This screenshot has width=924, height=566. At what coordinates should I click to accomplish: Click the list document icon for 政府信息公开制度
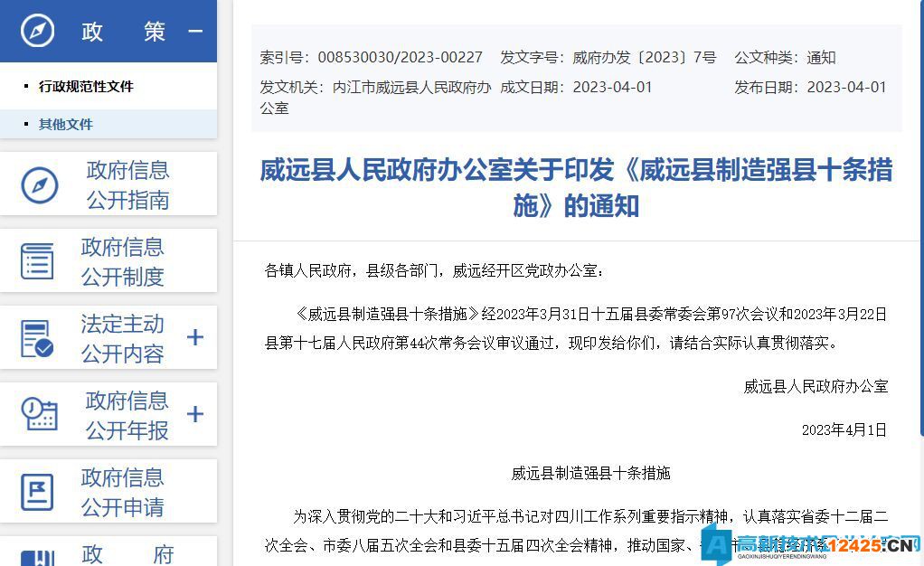tap(37, 261)
